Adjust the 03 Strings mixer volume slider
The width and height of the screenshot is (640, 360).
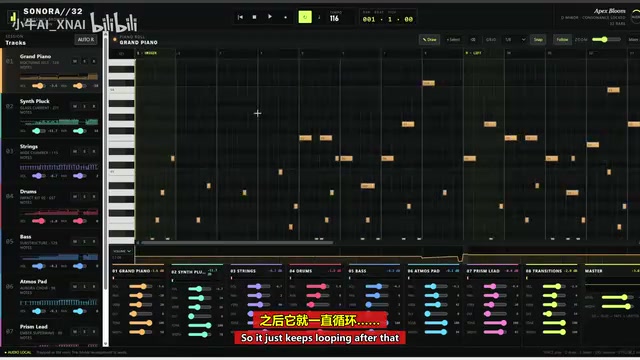point(259,287)
